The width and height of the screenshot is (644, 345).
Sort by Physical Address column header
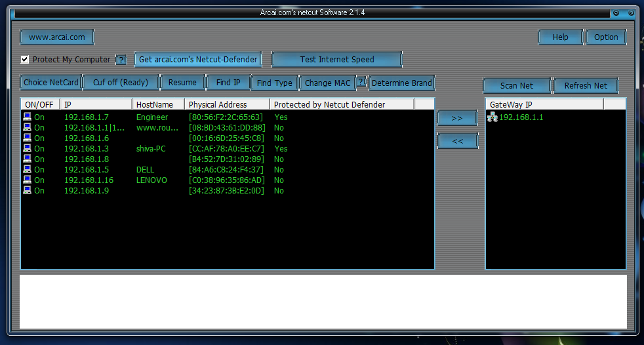(x=227, y=105)
